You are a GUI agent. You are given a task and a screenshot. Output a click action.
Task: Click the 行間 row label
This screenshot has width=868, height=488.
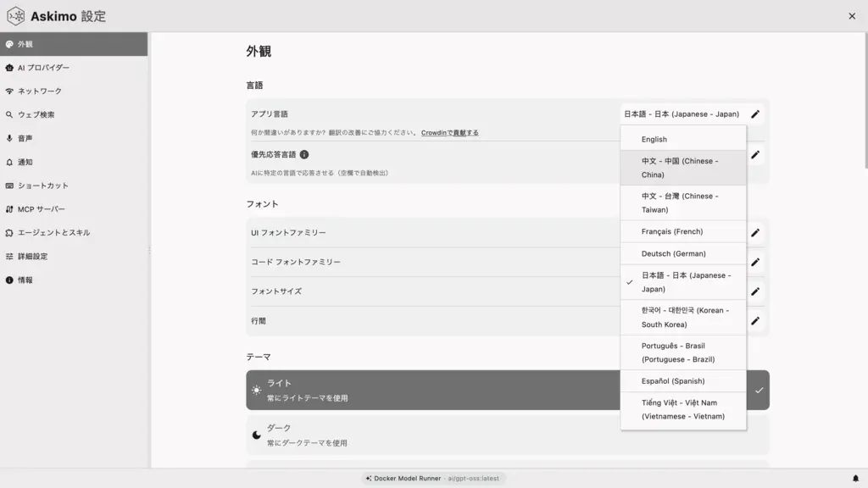pos(259,321)
